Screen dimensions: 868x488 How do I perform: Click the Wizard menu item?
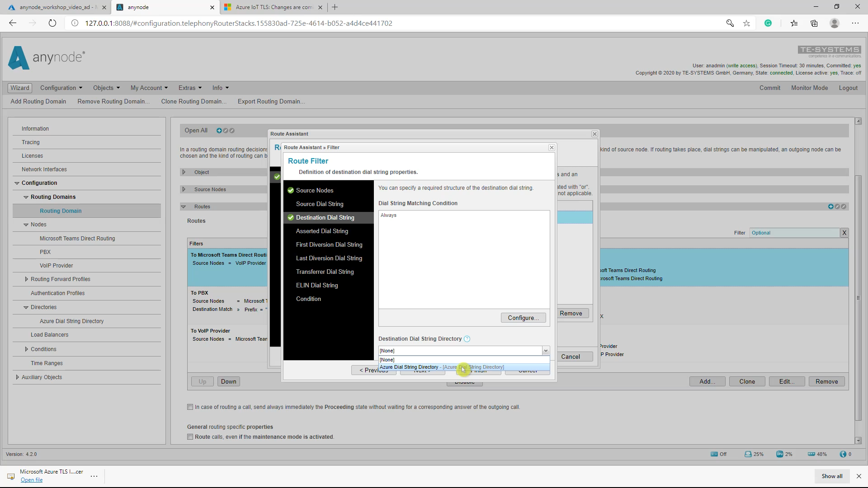(20, 88)
